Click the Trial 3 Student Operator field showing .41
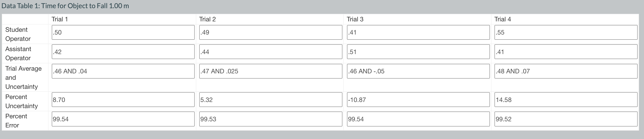The height and width of the screenshot is (139, 644). 418,32
